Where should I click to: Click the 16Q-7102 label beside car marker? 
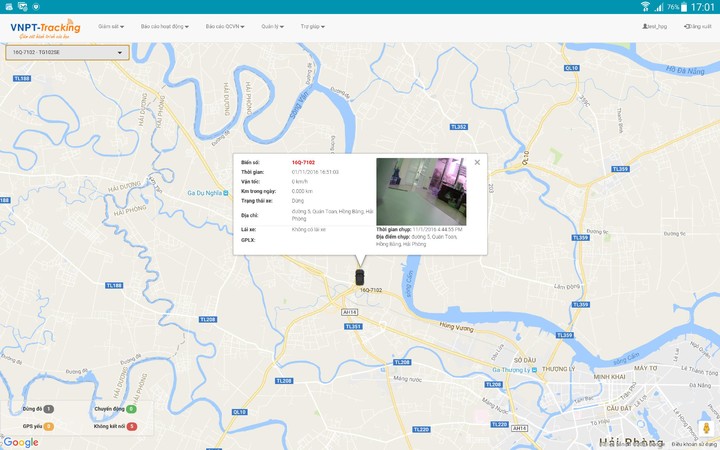point(371,290)
